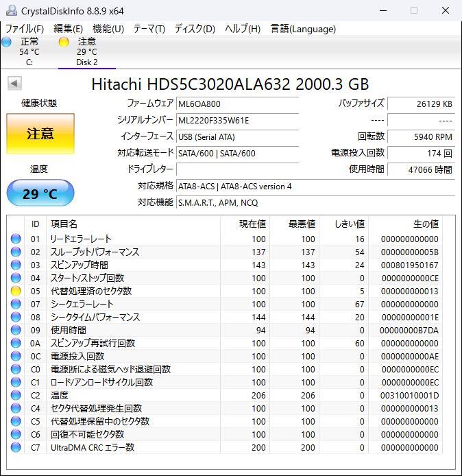Click the status orb of row 04 スタート/ストップ回数

[x=16, y=278]
